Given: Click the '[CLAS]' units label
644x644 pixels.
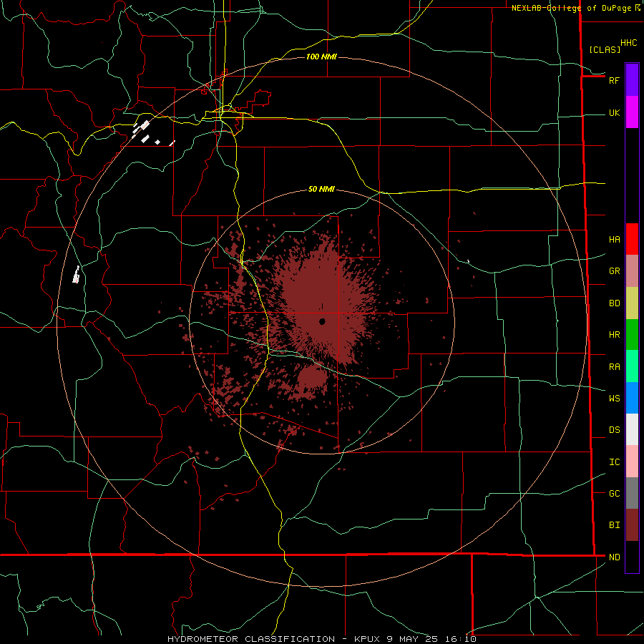Looking at the screenshot, I should (605, 49).
